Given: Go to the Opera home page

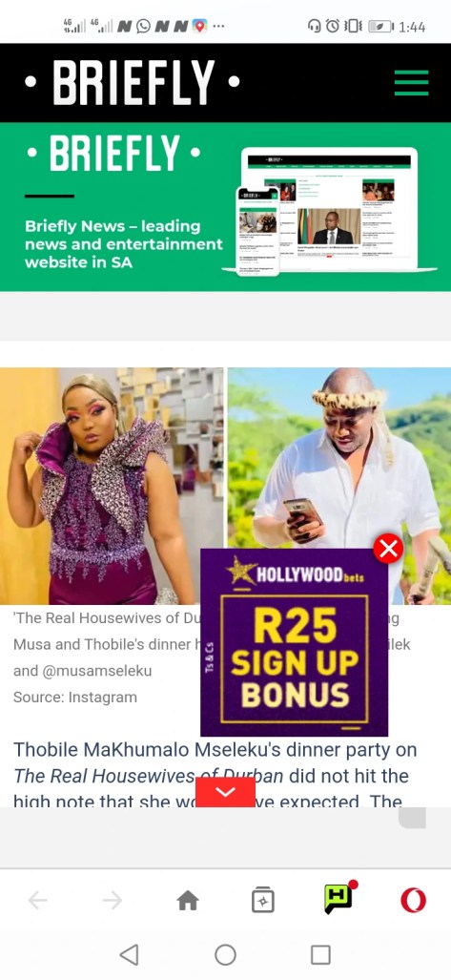Looking at the screenshot, I should 188,901.
